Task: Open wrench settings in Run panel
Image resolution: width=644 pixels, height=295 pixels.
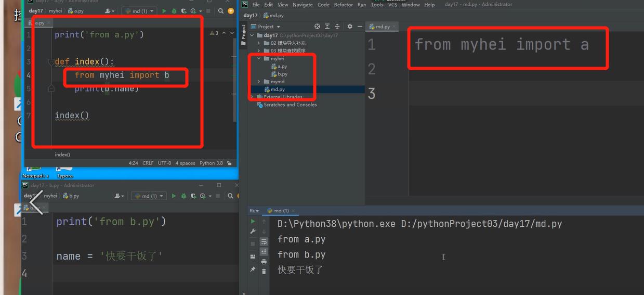Action: tap(253, 232)
